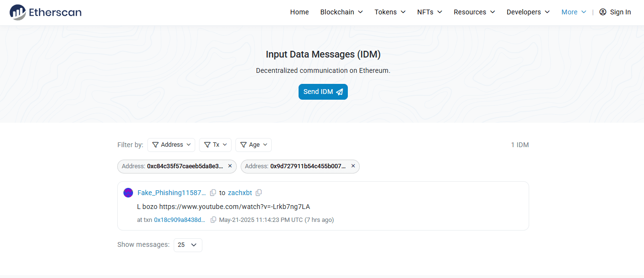
Task: Open the Tokens menu
Action: 390,12
